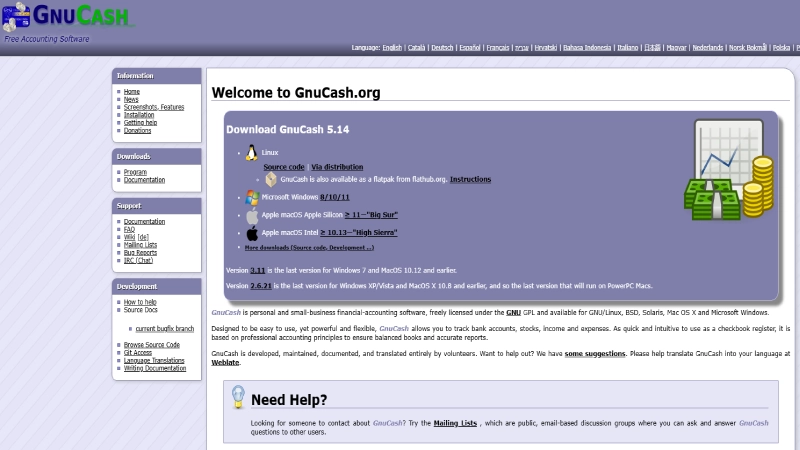The image size is (800, 450).
Task: Click the grey Apple Silicon icon
Action: click(252, 215)
